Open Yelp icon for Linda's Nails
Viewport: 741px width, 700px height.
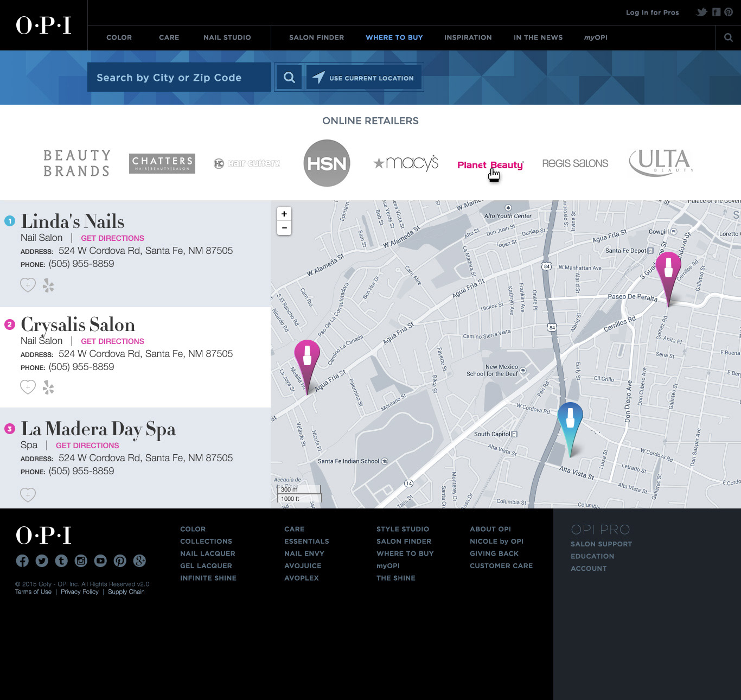tap(49, 285)
